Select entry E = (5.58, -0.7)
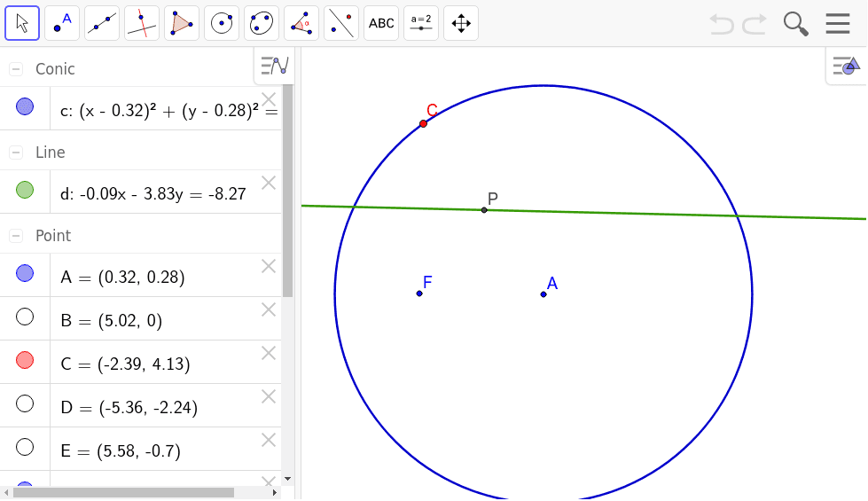Viewport: 868px width, 501px height. click(x=166, y=449)
